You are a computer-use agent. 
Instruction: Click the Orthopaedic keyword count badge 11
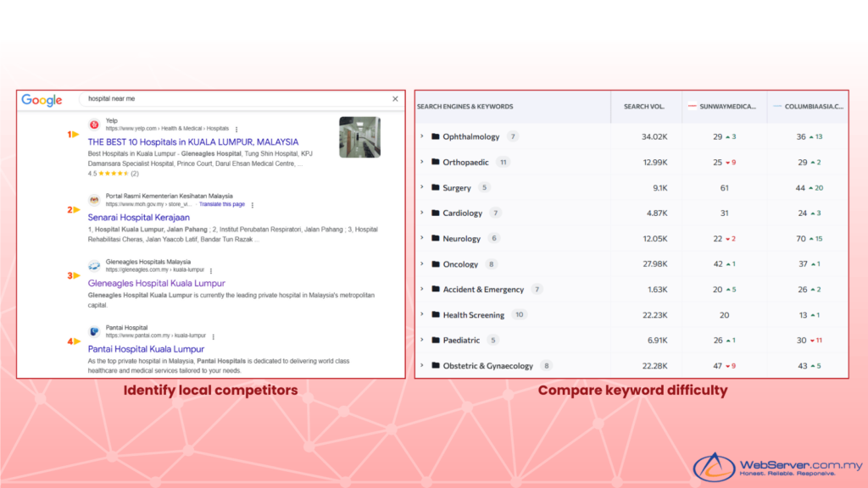click(504, 162)
